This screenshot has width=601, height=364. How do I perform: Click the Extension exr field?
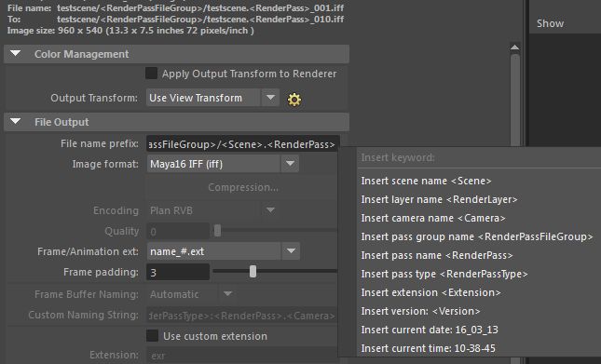(242, 356)
